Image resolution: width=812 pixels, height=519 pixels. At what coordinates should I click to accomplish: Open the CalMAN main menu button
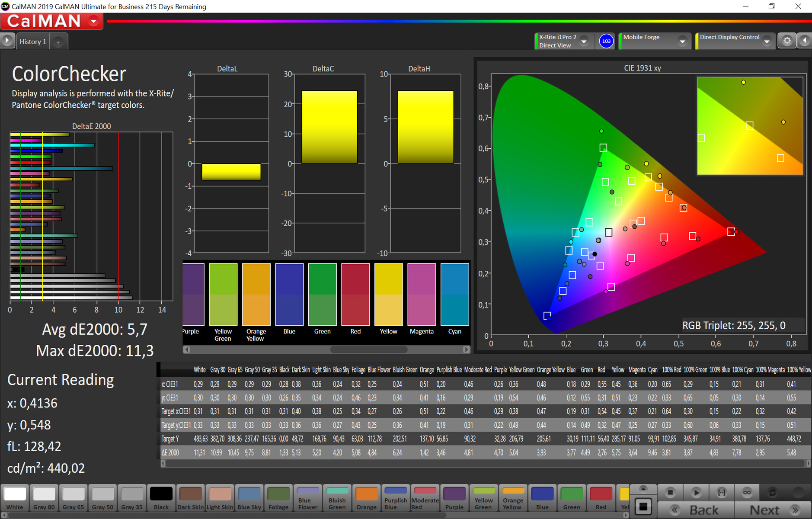pyautogui.click(x=93, y=21)
